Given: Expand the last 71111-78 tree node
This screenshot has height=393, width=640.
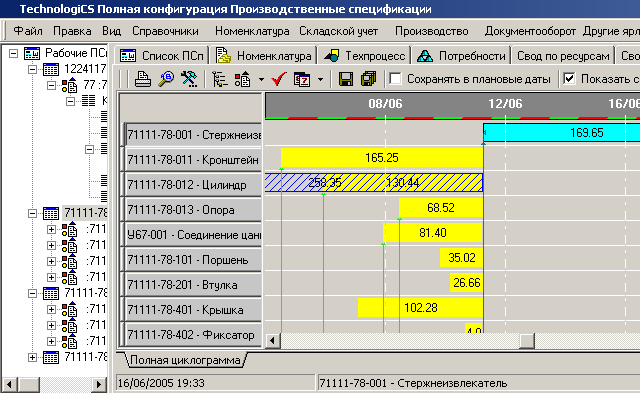Looking at the screenshot, I should click(x=32, y=357).
